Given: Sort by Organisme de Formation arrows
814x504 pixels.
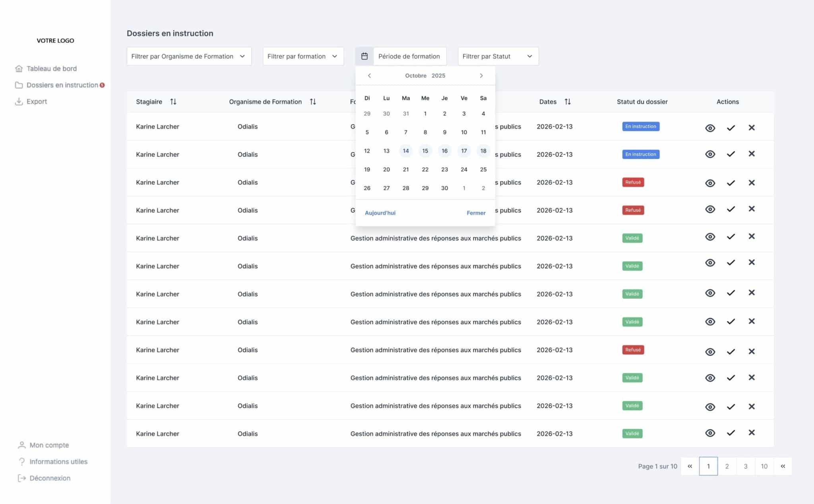Looking at the screenshot, I should tap(313, 102).
